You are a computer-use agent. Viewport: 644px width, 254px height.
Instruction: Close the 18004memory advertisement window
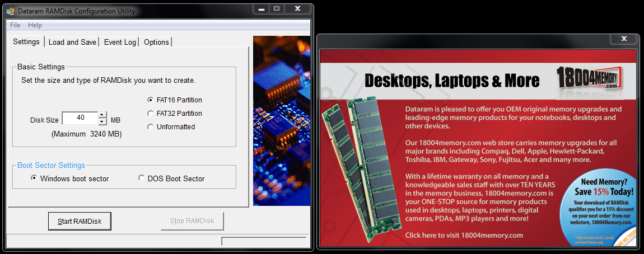tap(624, 39)
